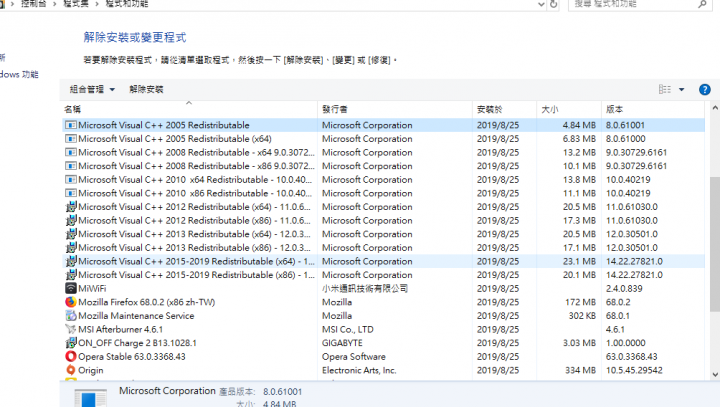The width and height of the screenshot is (720, 407).
Task: Sort by the 名稱 column header
Action: click(189, 109)
